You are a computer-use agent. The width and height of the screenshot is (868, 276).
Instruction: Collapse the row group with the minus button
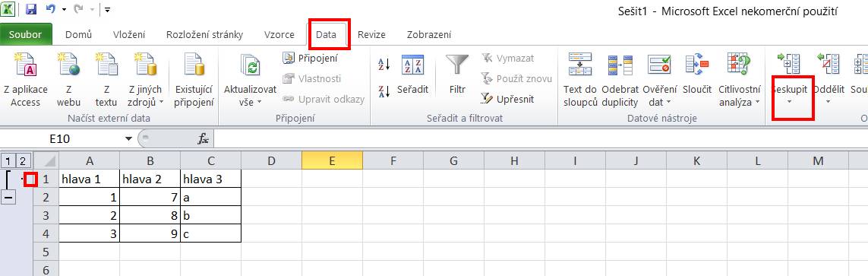9,197
